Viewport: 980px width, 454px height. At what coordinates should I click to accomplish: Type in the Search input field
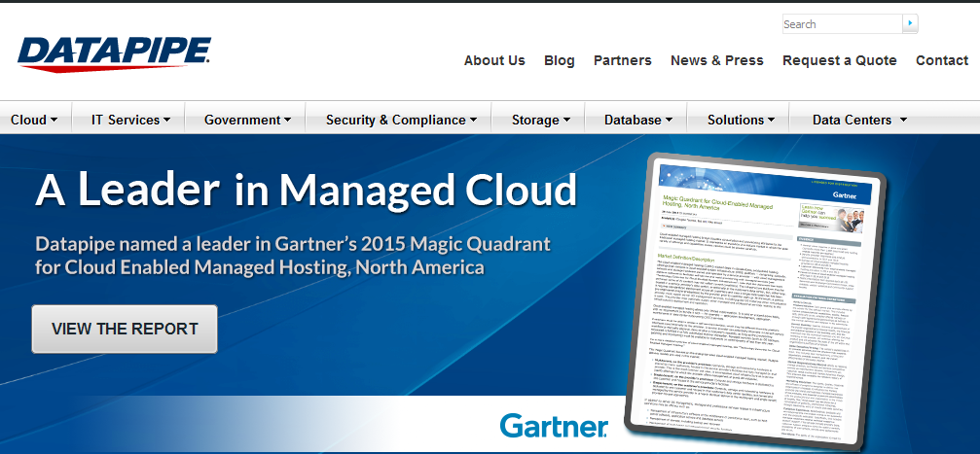click(842, 24)
